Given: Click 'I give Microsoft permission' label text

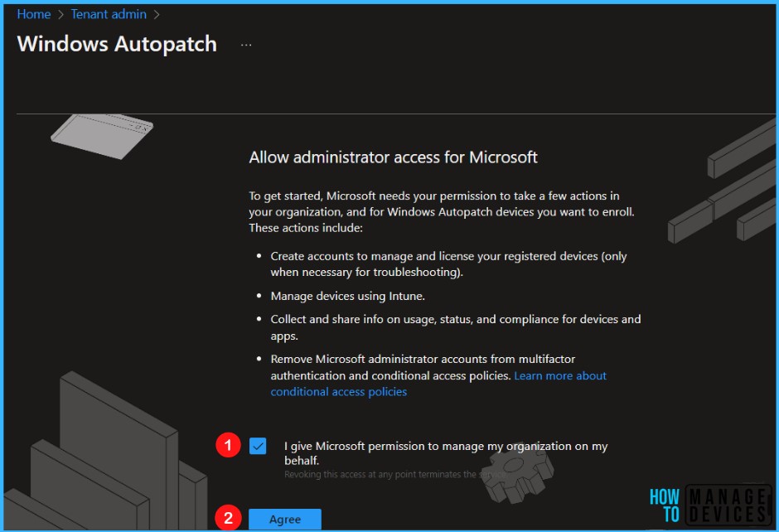Looking at the screenshot, I should [446, 453].
